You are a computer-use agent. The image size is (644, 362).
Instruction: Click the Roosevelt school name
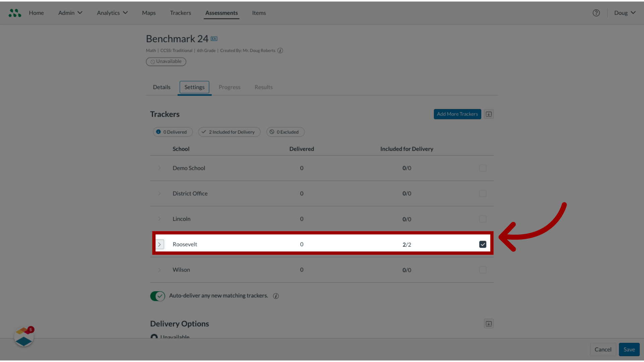click(x=185, y=244)
